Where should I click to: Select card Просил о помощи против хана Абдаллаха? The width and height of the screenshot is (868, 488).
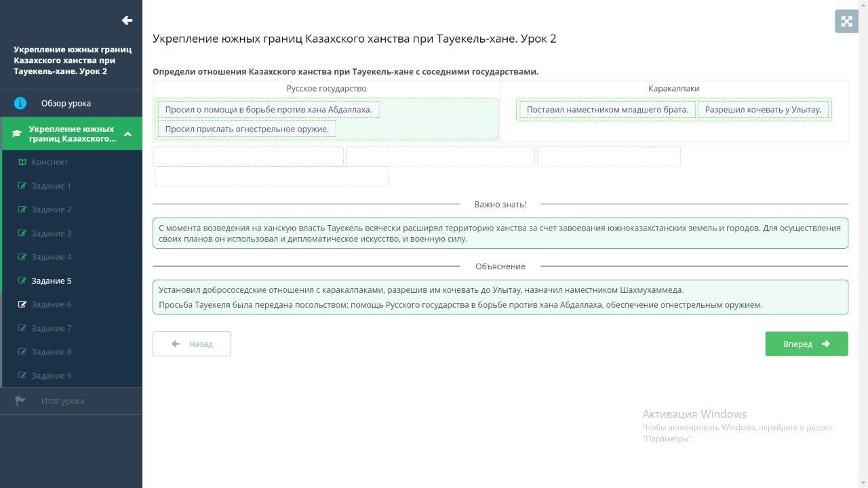click(269, 109)
